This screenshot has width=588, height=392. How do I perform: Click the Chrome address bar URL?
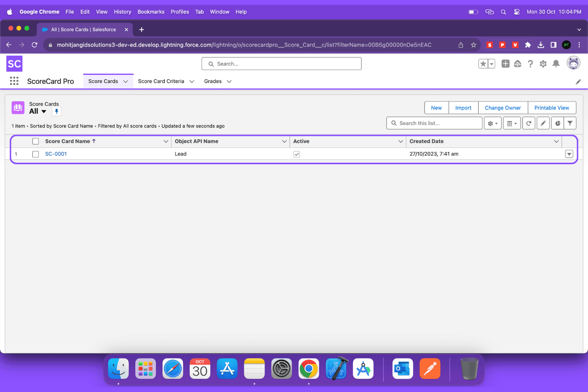(x=244, y=45)
